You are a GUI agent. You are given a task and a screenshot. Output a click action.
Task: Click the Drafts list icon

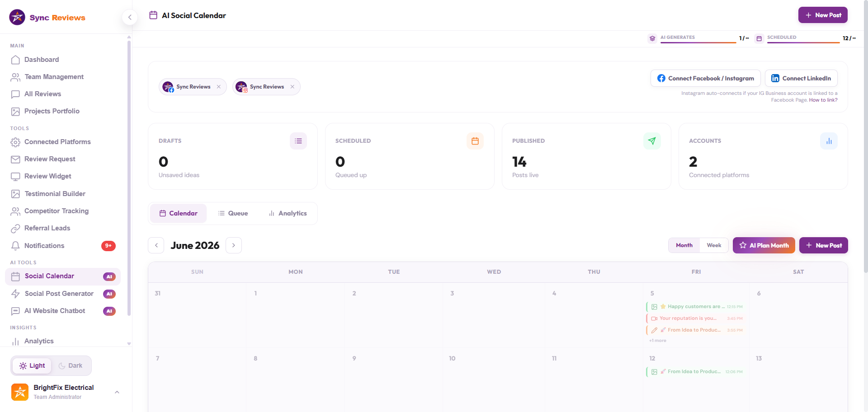(298, 141)
